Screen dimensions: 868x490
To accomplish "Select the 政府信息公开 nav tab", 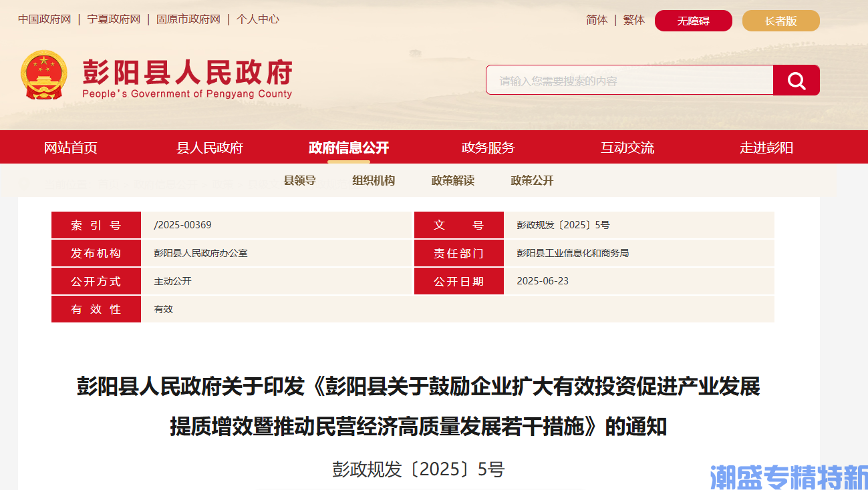I will [349, 148].
